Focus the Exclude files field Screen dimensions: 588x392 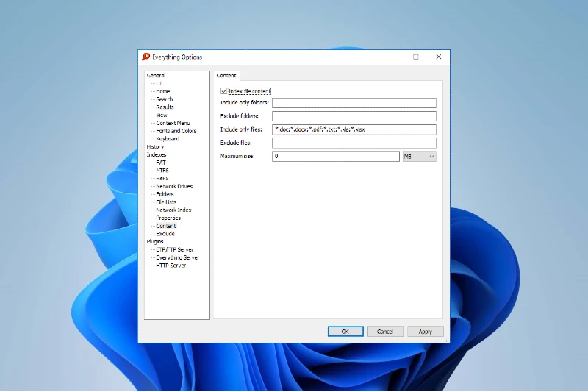tap(354, 143)
